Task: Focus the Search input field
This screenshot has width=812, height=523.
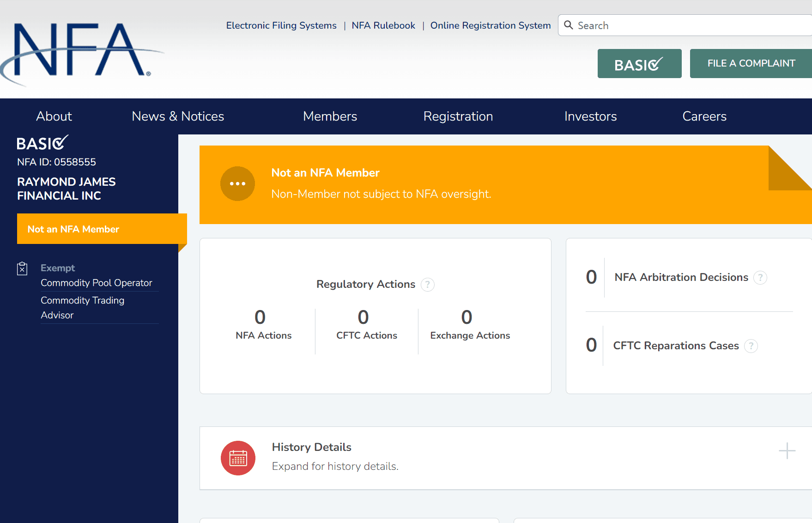Action: (685, 25)
